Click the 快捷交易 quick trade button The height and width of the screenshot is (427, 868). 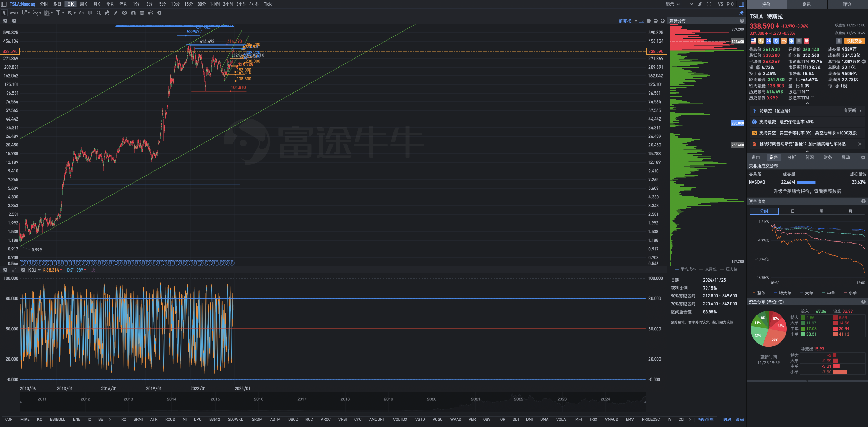[854, 41]
